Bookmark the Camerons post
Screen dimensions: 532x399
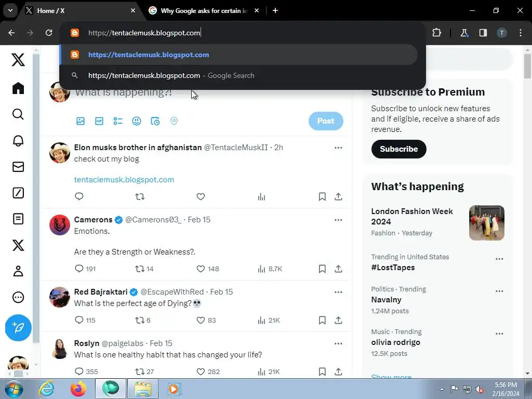coord(322,269)
